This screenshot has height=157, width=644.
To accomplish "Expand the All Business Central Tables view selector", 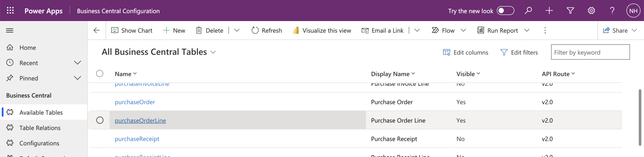I will (x=213, y=52).
